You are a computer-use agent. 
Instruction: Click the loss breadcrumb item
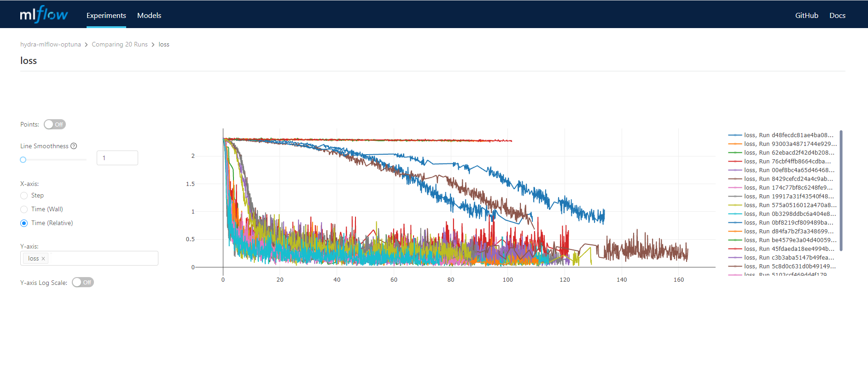[x=164, y=44]
